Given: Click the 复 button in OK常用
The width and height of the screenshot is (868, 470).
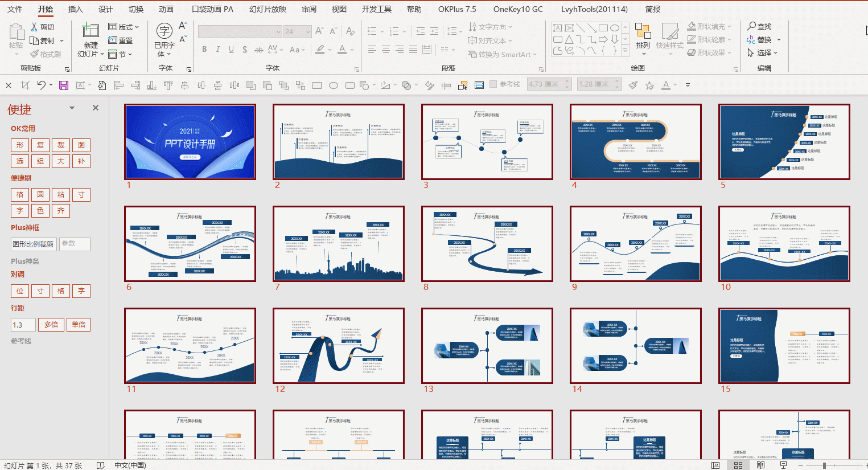Looking at the screenshot, I should click(40, 145).
